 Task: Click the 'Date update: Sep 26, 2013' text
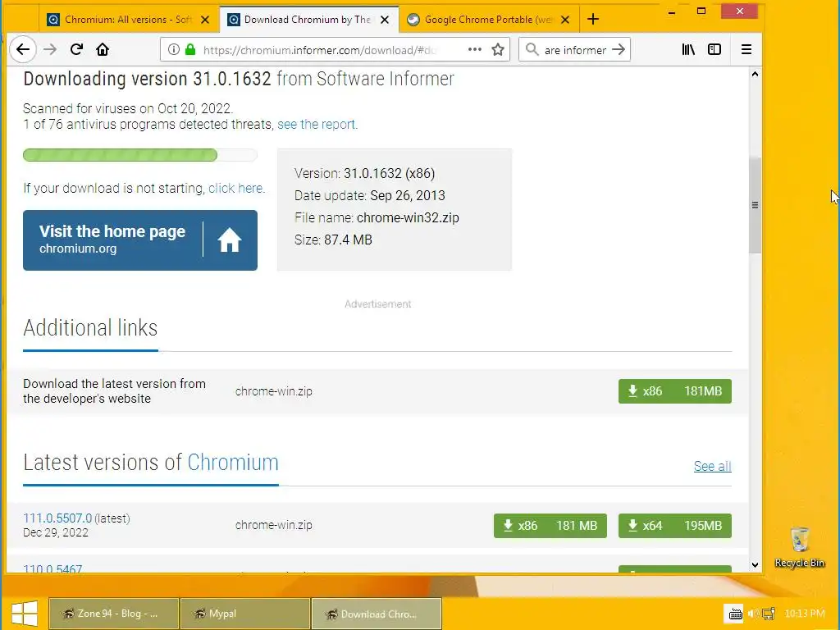point(370,195)
